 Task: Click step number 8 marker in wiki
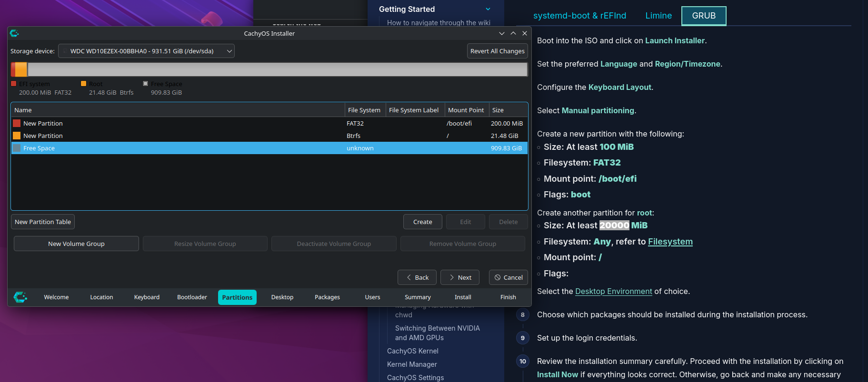click(523, 314)
